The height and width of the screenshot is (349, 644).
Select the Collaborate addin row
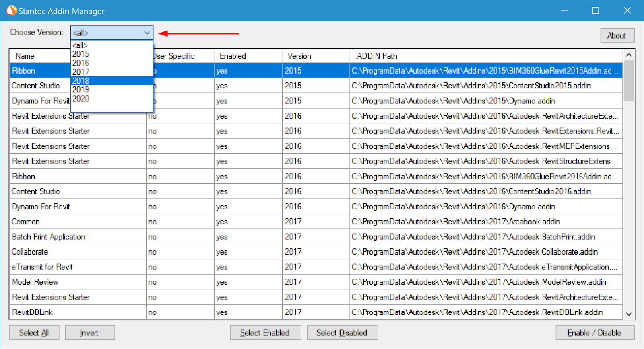pyautogui.click(x=316, y=252)
